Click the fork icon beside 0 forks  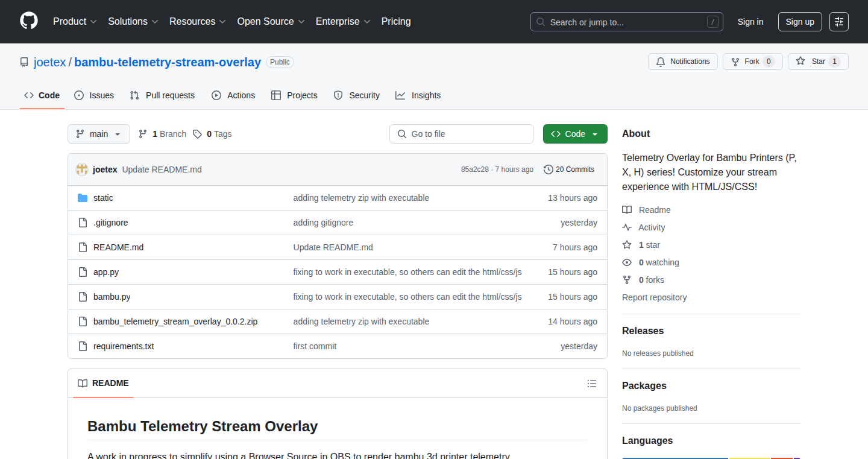click(627, 280)
